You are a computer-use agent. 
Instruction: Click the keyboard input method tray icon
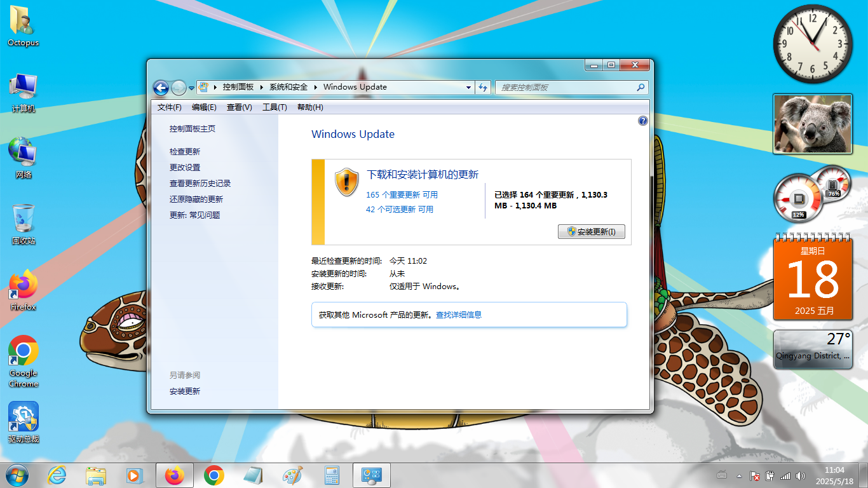pos(722,475)
